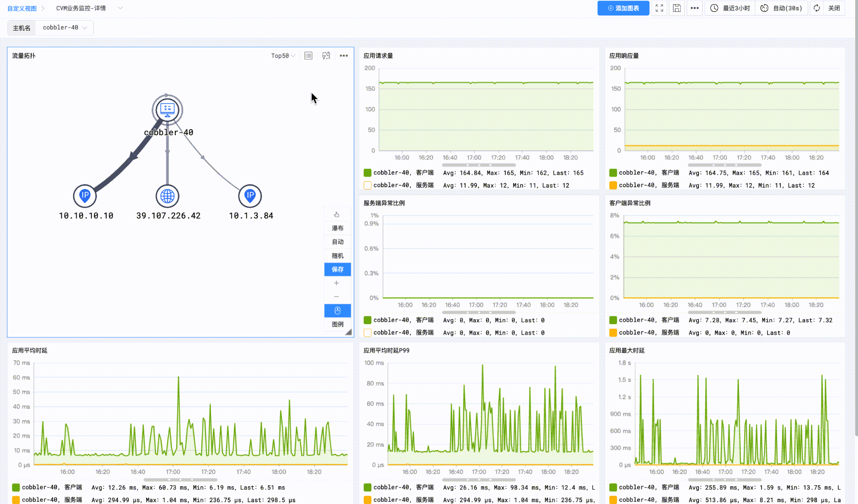858x504 pixels.
Task: Click the refresh icon beside 关闭
Action: 816,8
